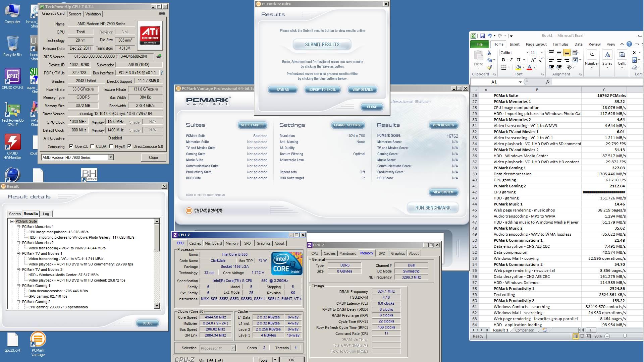Click the Excel zoom slider handle
644x362 pixels.
(625, 336)
